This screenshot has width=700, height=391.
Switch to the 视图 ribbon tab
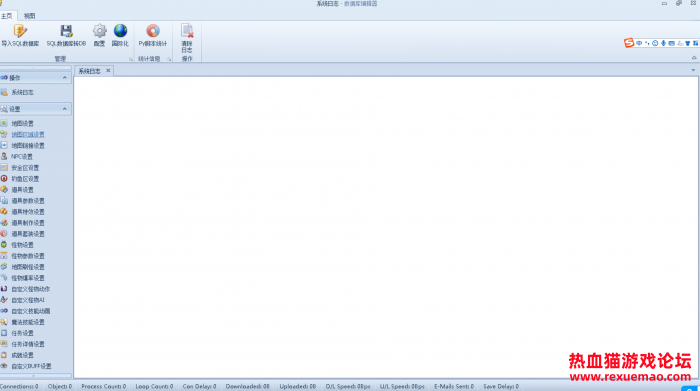coord(29,16)
